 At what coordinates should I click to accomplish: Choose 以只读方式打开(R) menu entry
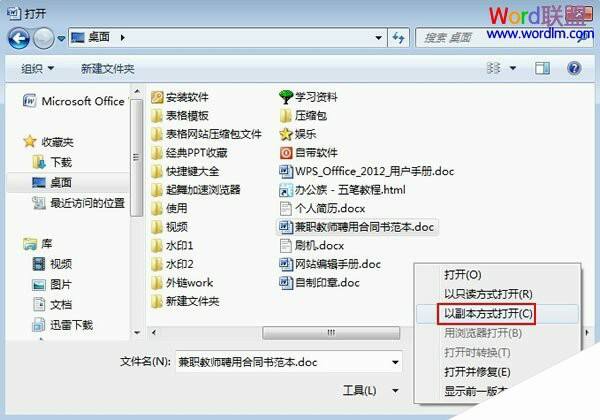[488, 294]
